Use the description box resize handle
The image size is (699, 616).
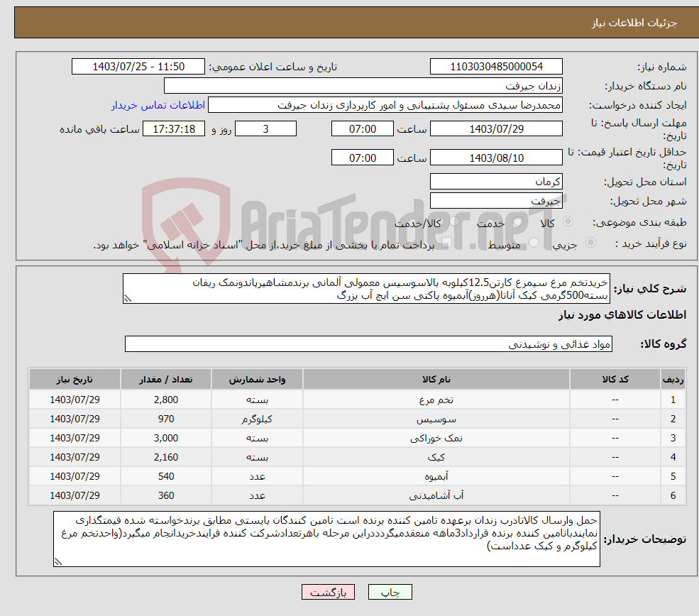(x=128, y=299)
